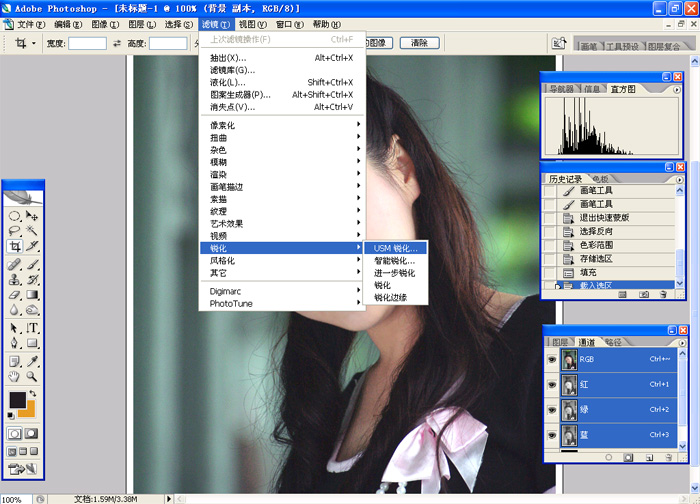The image size is (700, 504).
Task: Select the Type tool
Action: tap(32, 328)
